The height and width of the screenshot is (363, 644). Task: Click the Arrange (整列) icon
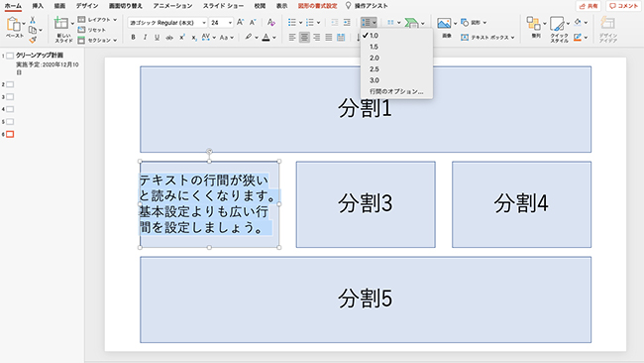click(533, 24)
